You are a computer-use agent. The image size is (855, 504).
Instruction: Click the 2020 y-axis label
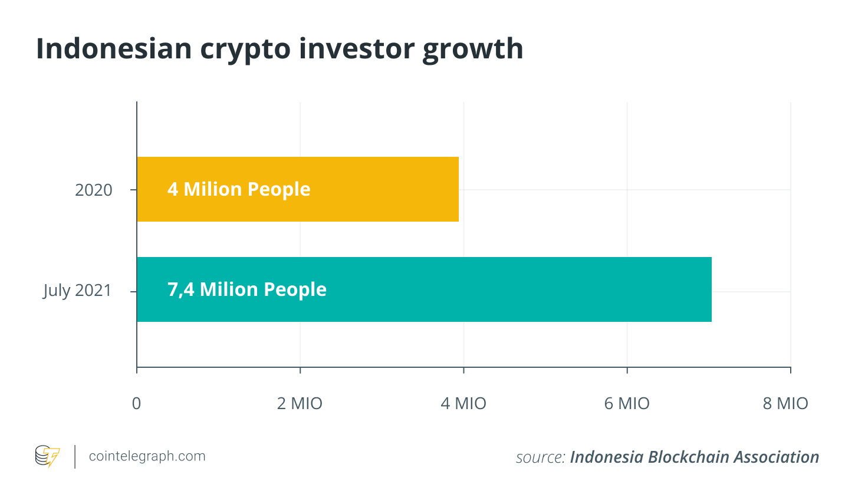(x=94, y=190)
